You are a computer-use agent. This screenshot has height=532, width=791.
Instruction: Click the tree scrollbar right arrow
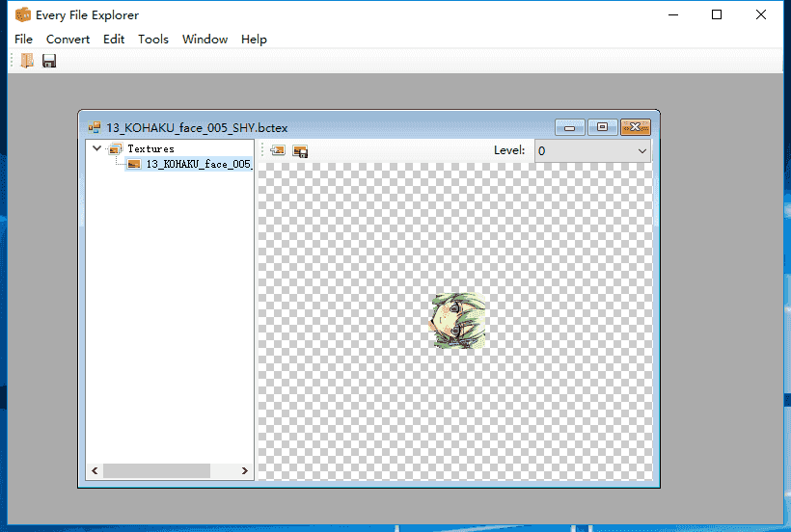pos(244,470)
